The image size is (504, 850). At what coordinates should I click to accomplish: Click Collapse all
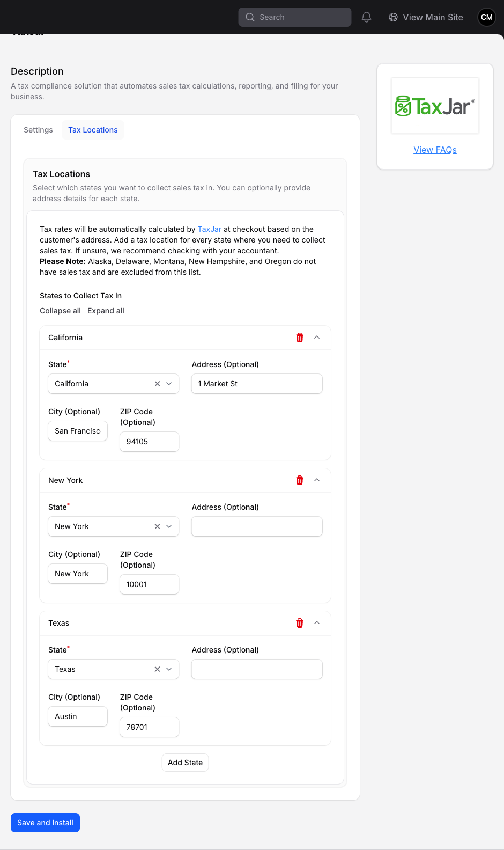tap(60, 311)
